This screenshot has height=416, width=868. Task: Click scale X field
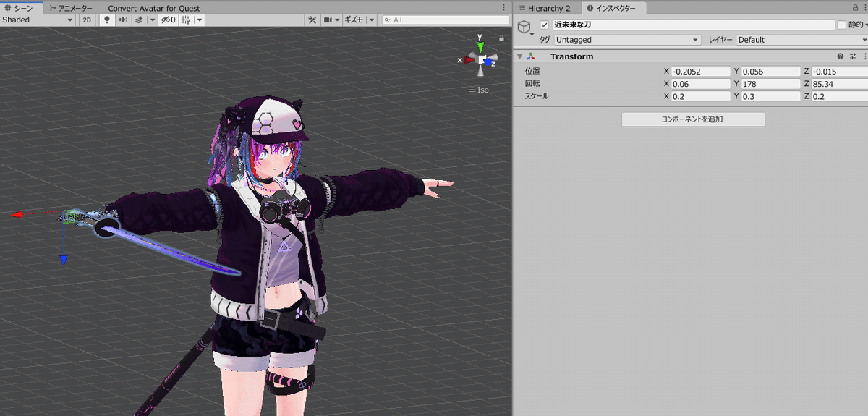point(701,96)
